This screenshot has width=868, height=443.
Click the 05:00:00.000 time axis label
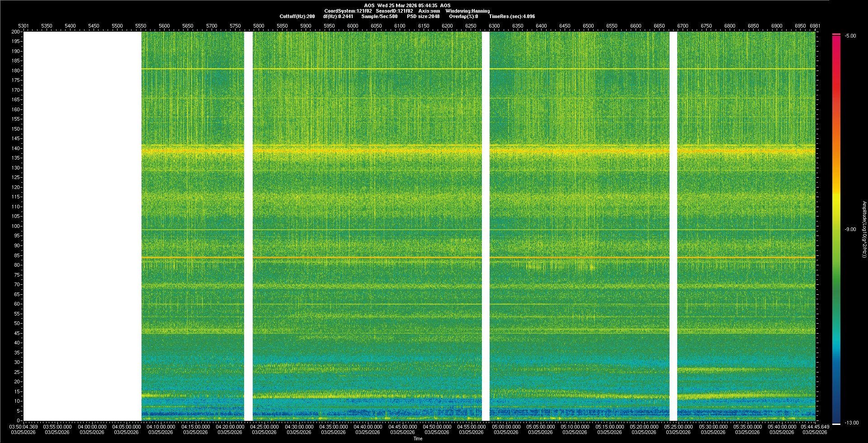(506, 427)
